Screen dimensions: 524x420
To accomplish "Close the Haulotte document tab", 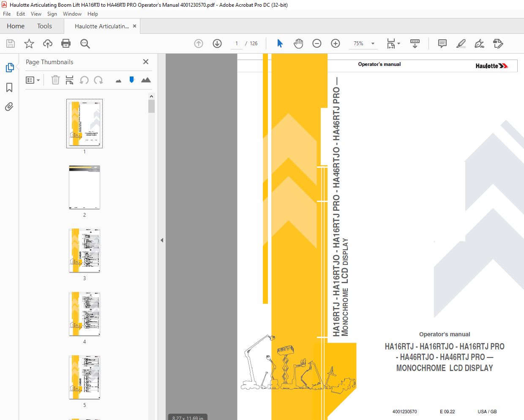I will (134, 26).
